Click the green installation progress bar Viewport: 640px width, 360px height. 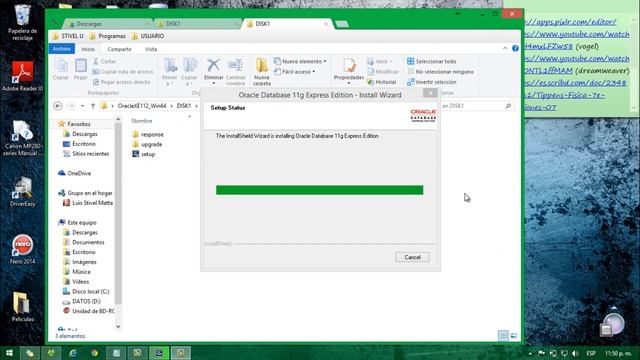[x=320, y=190]
